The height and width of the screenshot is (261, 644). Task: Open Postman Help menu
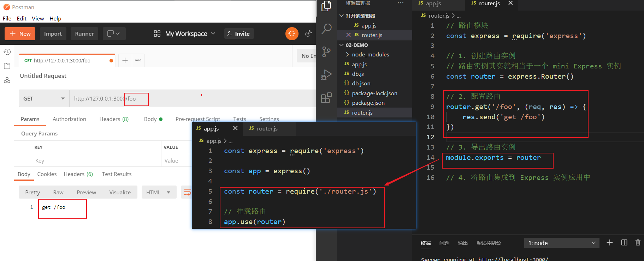(55, 18)
